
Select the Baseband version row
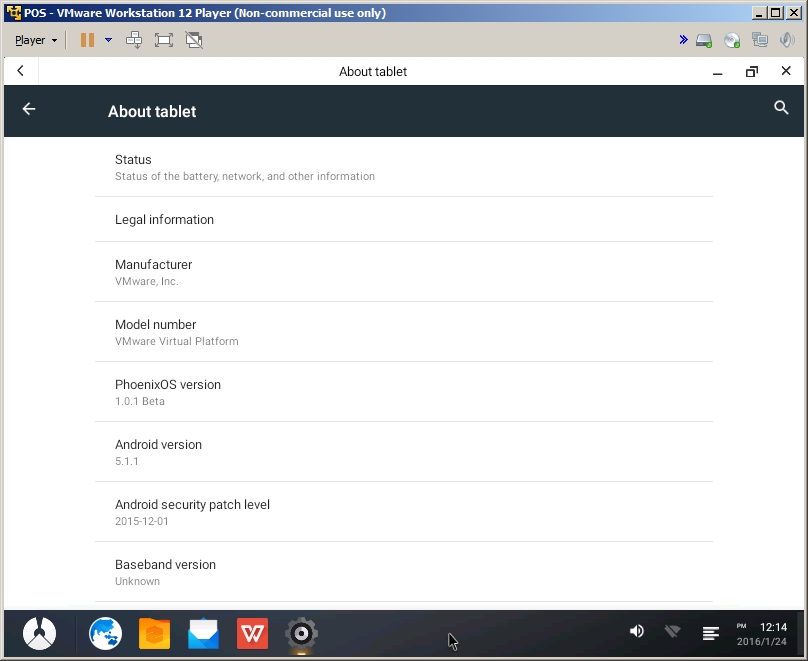tap(403, 572)
